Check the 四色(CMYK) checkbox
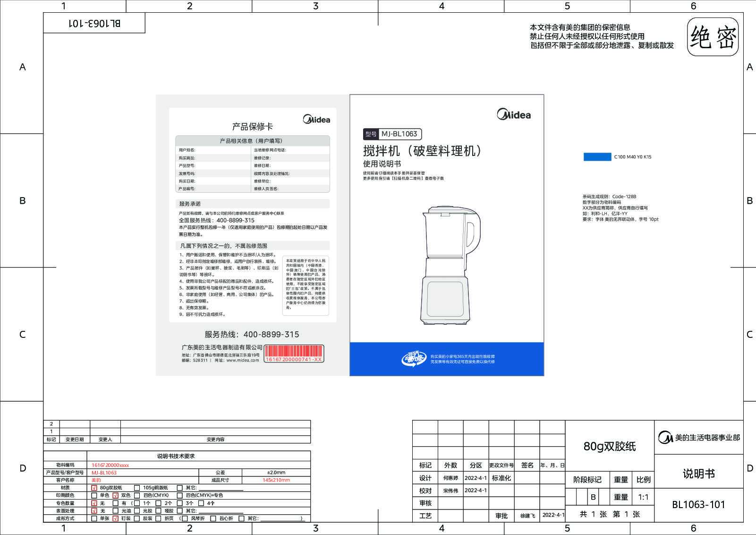This screenshot has width=756, height=535. (137, 495)
